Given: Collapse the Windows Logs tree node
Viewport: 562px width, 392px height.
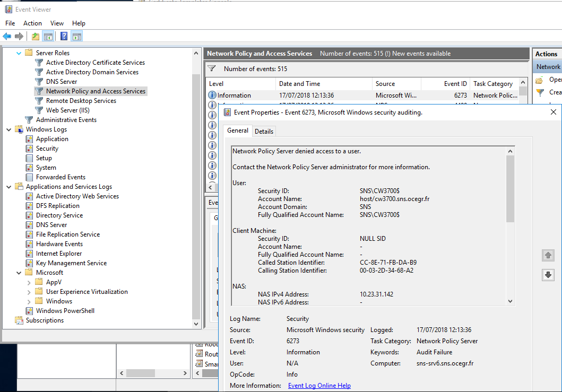Looking at the screenshot, I should 9,130.
